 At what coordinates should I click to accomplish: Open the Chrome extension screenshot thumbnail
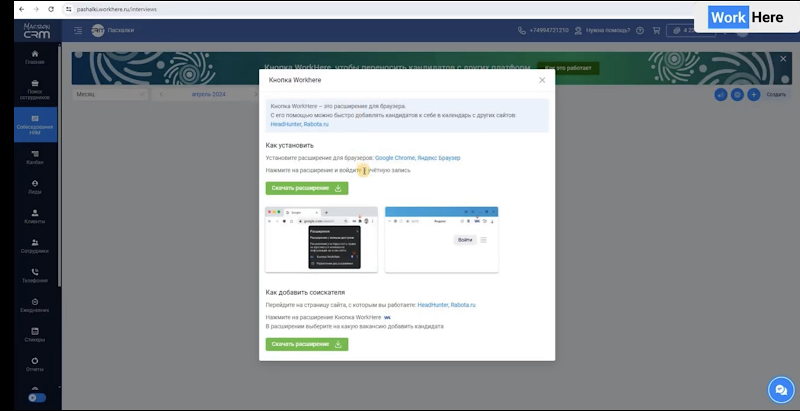click(321, 240)
